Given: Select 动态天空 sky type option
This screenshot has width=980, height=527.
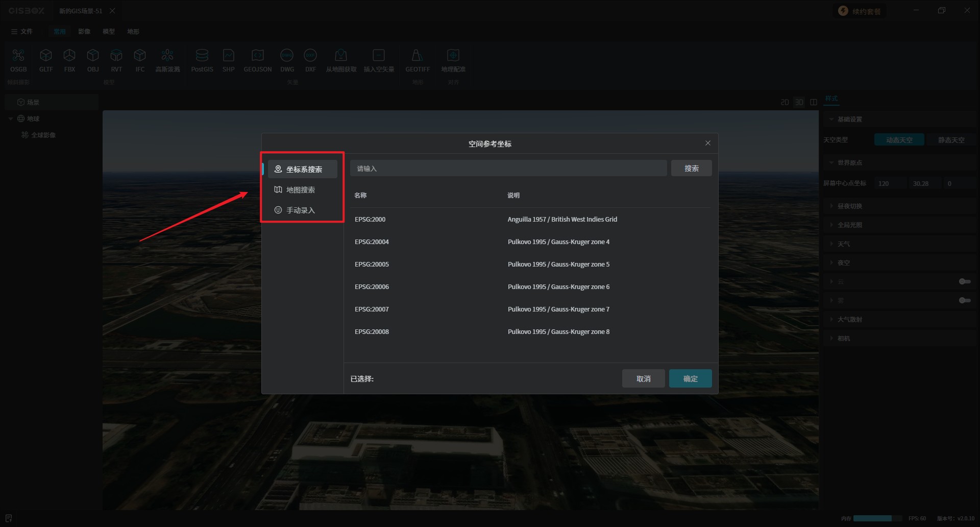Looking at the screenshot, I should tap(899, 140).
